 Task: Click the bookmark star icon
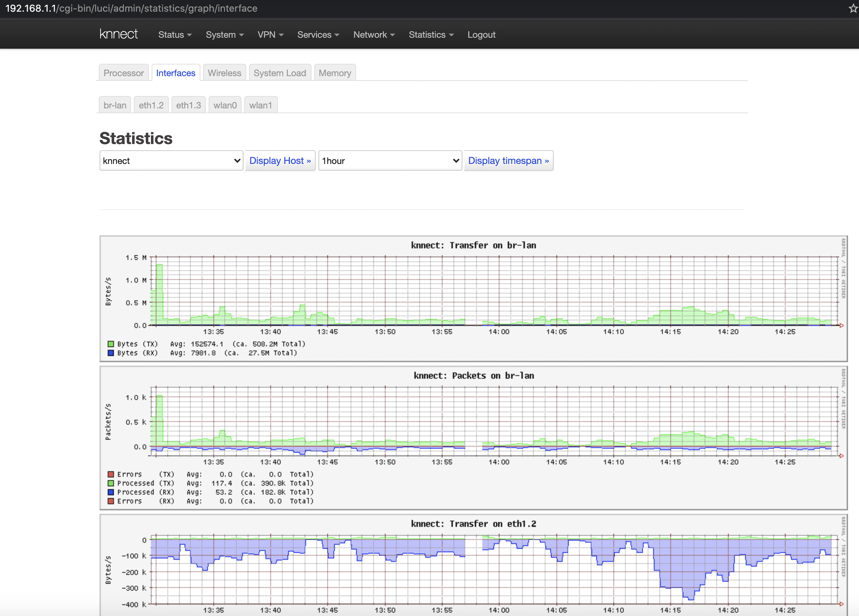853,8
